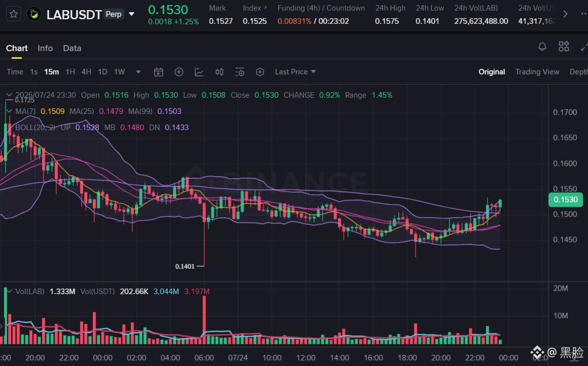Click the MA(25) value 0.1479
Image resolution: width=588 pixels, height=366 pixels.
click(x=111, y=111)
